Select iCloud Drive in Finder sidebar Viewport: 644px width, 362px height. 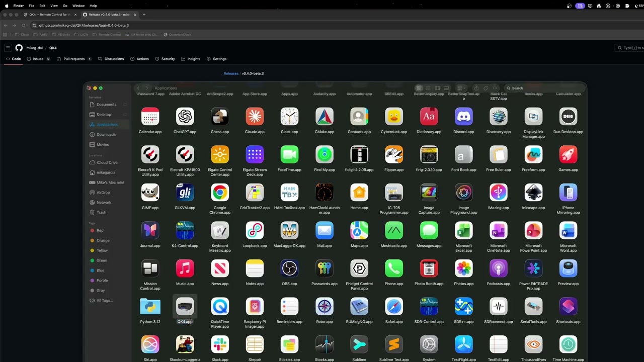tap(108, 162)
